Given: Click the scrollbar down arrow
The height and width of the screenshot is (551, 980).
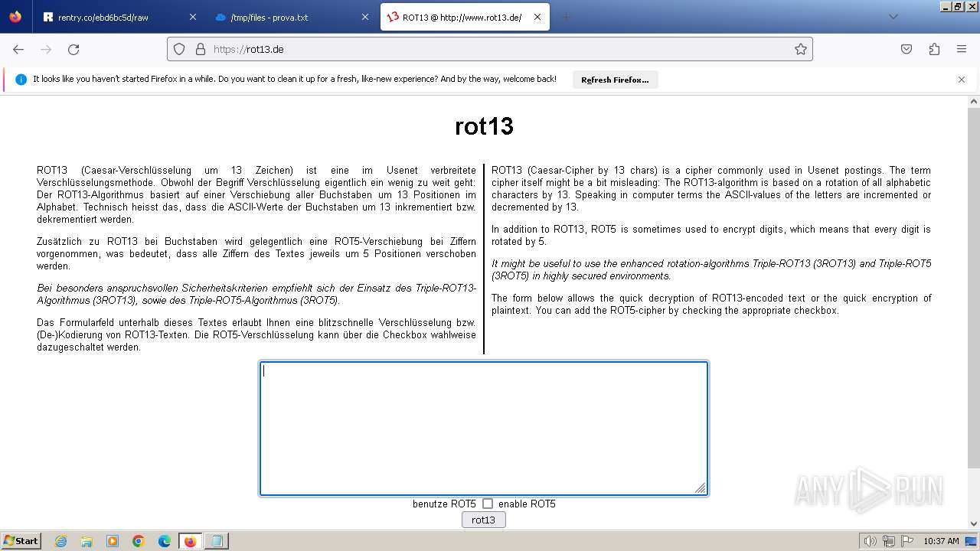Looking at the screenshot, I should [974, 523].
